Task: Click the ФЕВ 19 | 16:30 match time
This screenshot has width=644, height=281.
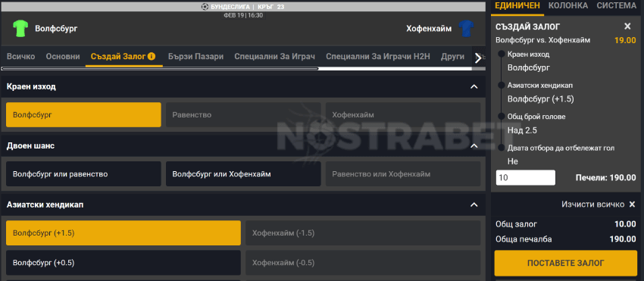Action: coord(243,15)
